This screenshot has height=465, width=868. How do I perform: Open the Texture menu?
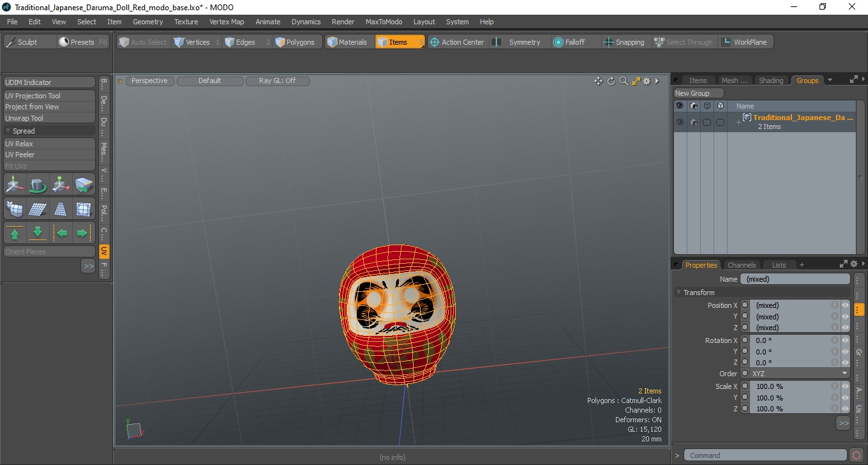click(186, 22)
